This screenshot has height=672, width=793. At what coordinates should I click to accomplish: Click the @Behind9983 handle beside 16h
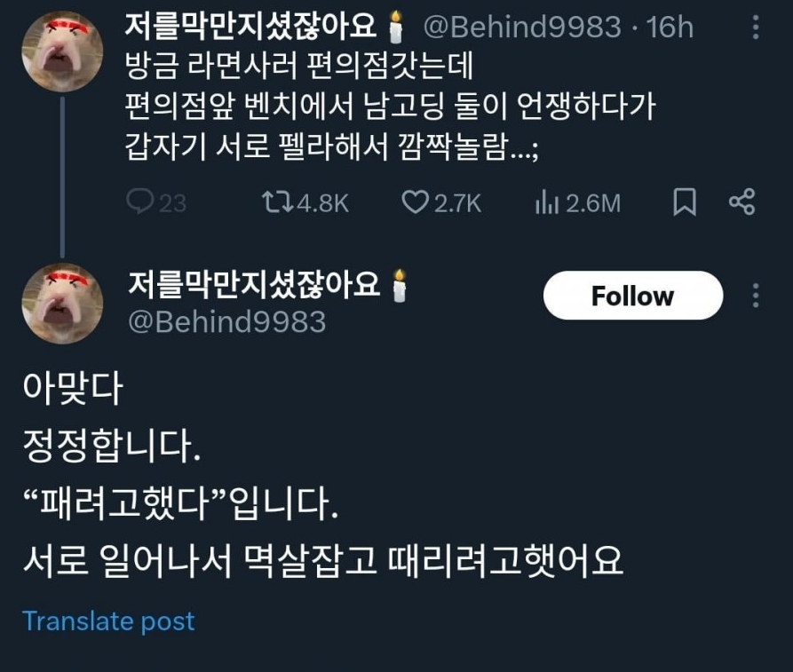[x=521, y=28]
